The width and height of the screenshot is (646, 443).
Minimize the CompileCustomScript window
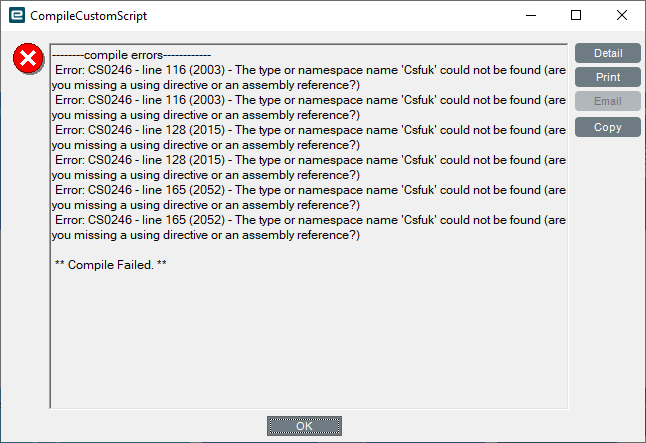tap(531, 15)
